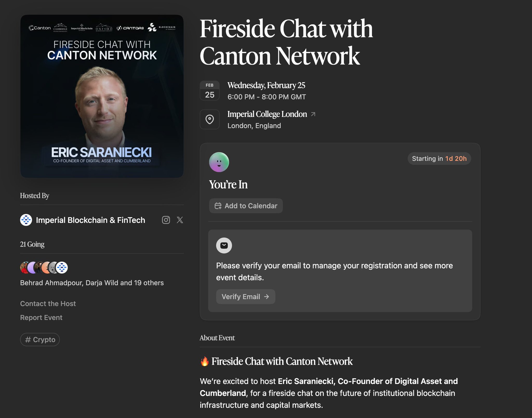Click the Feb 25 calendar date icon
Screen dimensions: 532x418
[210, 91]
